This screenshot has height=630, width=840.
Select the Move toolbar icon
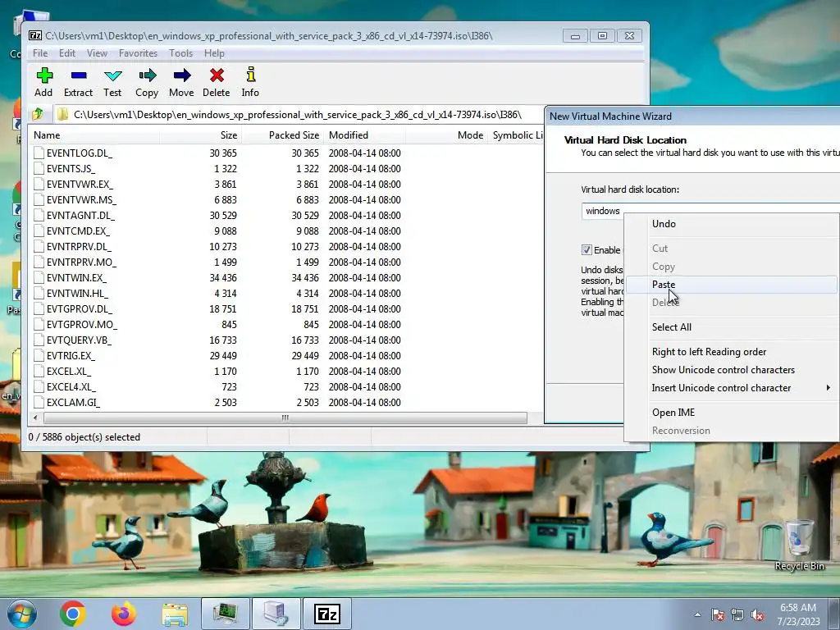[x=181, y=75]
